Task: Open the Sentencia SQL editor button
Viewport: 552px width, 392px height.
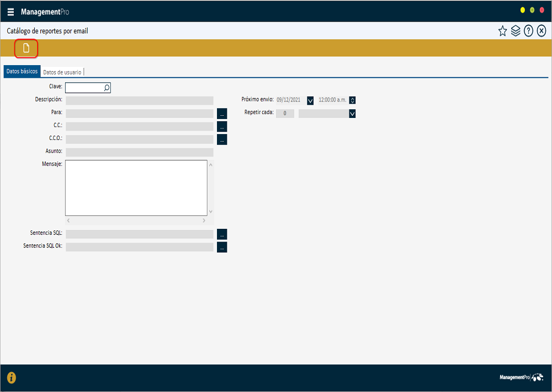Action: point(222,234)
